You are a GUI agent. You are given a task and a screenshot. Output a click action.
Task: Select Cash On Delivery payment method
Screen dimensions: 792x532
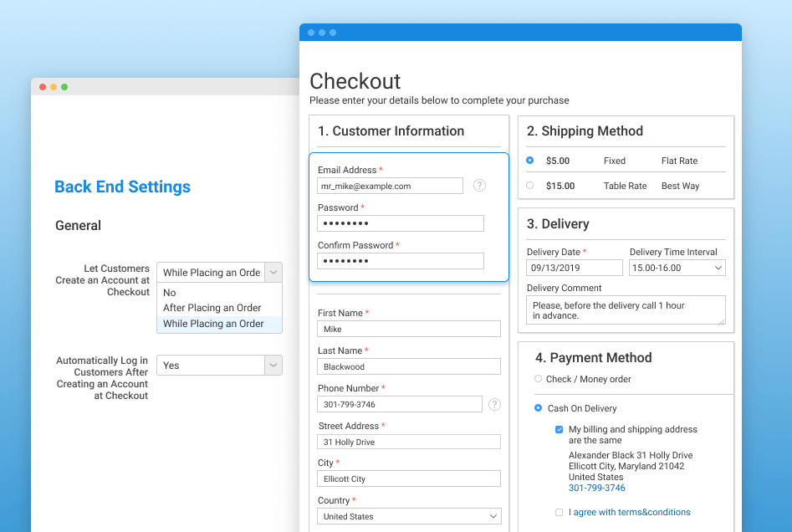[x=538, y=408]
